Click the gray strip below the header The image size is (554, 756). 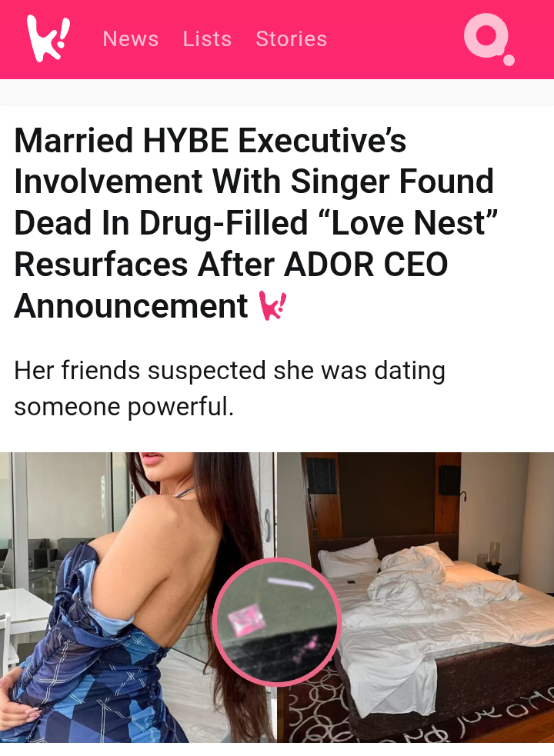[x=277, y=92]
